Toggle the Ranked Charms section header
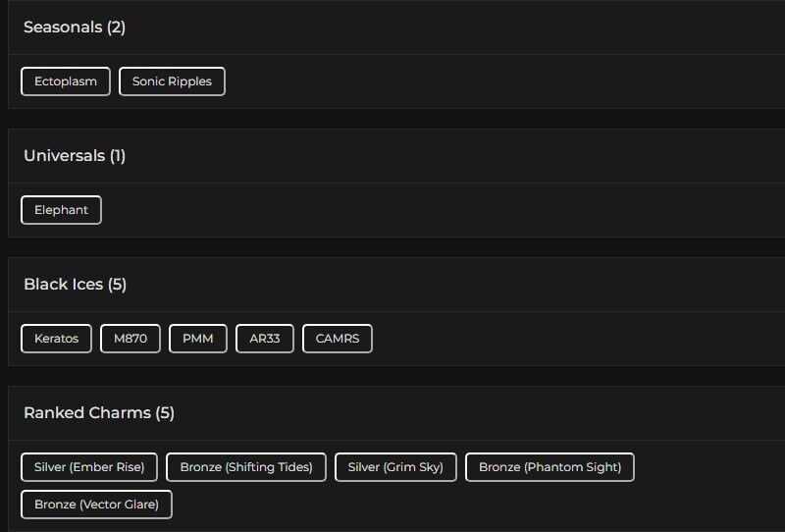 (392, 413)
